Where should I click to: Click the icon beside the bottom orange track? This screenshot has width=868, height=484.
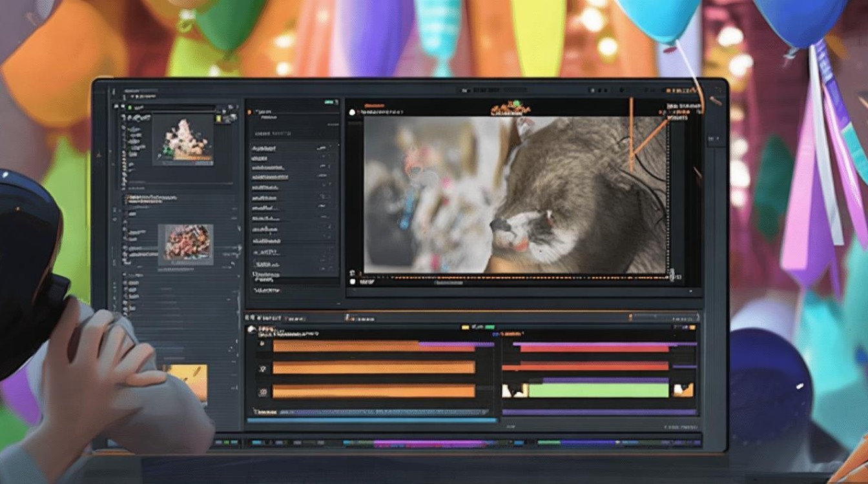point(262,392)
